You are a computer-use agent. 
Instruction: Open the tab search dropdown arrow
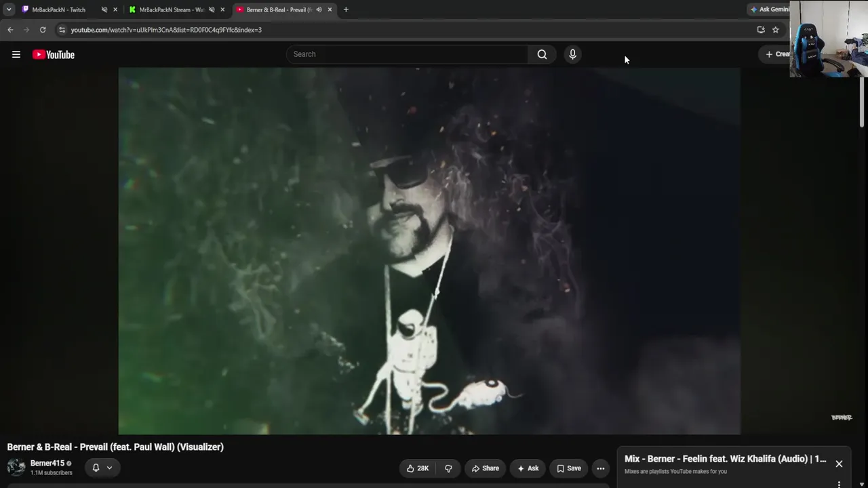click(x=9, y=9)
